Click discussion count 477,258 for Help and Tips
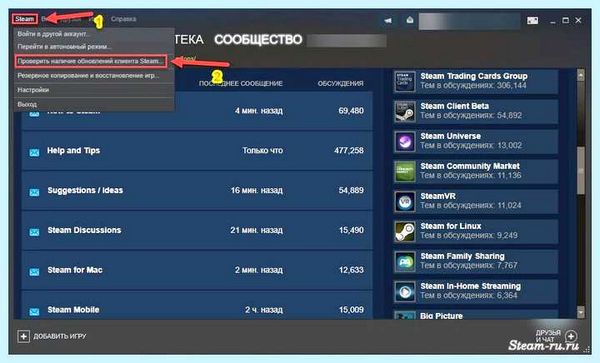 point(349,150)
